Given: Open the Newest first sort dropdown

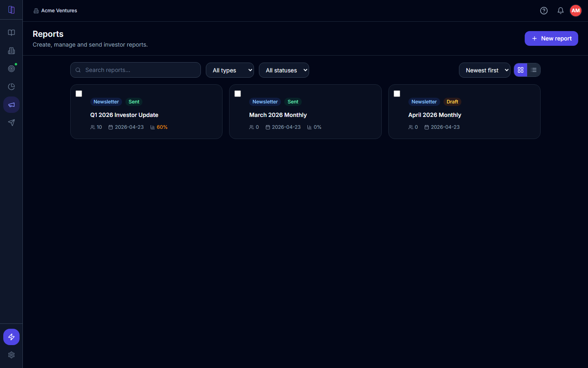Looking at the screenshot, I should pyautogui.click(x=485, y=70).
